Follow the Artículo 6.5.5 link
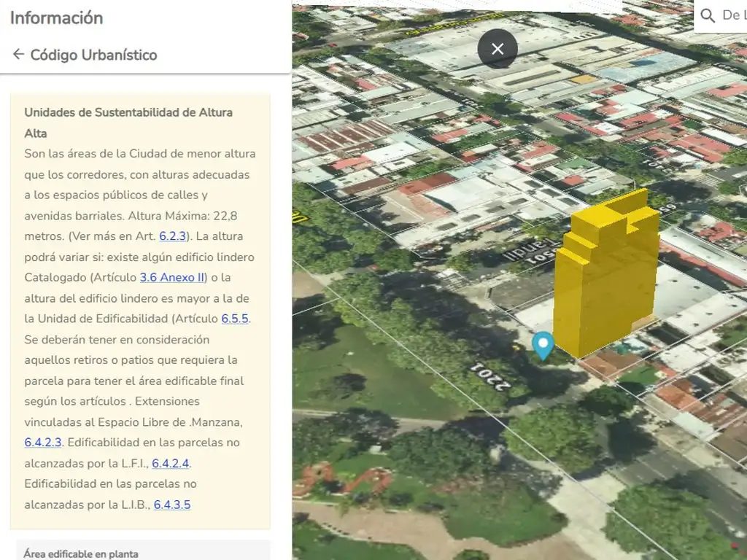The image size is (747, 560). click(236, 319)
